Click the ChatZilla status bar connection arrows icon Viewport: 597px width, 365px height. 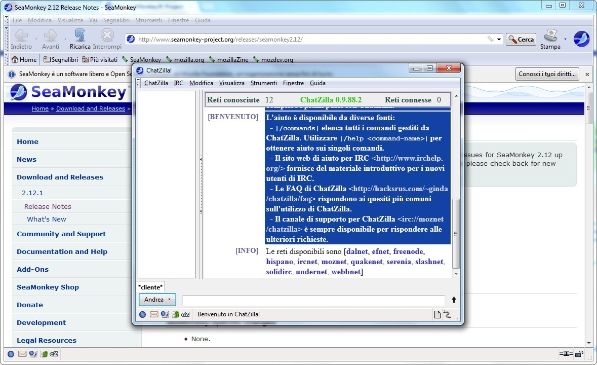(x=447, y=314)
